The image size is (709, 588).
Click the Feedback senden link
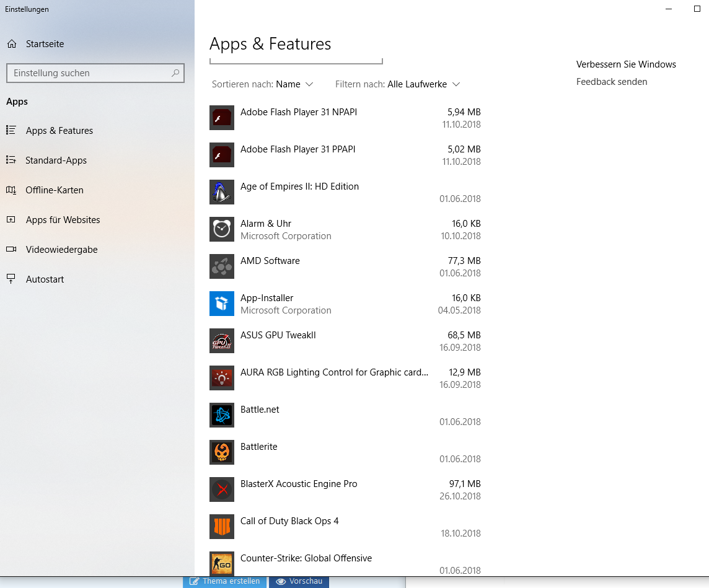pyautogui.click(x=611, y=82)
